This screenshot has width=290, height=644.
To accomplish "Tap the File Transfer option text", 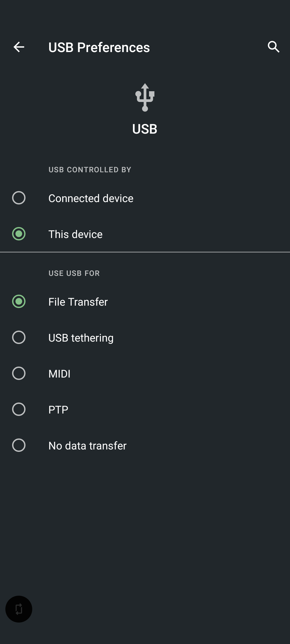I will (x=78, y=302).
